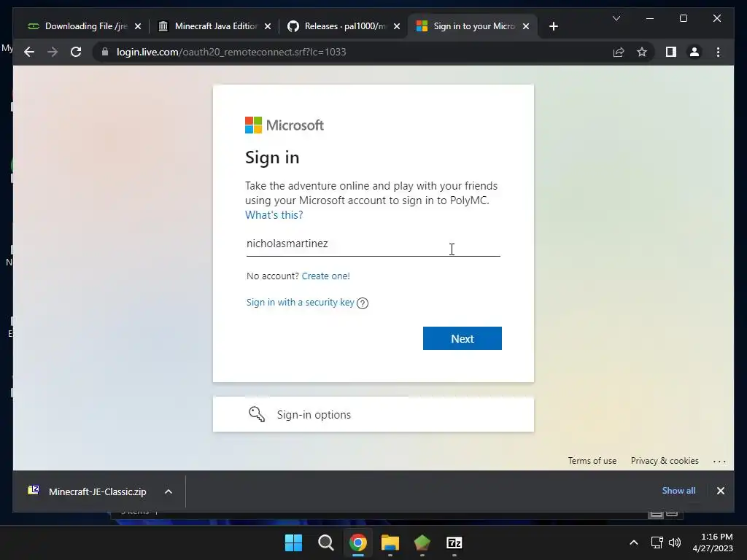The image size is (747, 560).
Task: Open the tab search chevron
Action: pyautogui.click(x=616, y=18)
